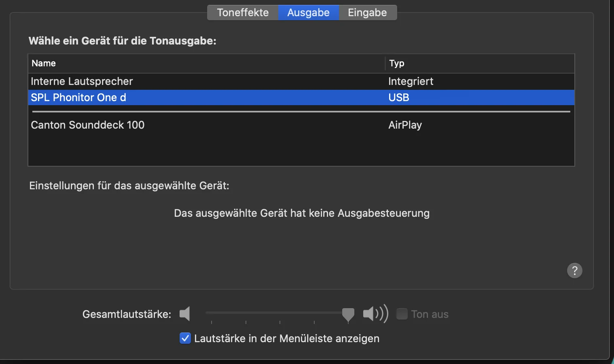Image resolution: width=614 pixels, height=364 pixels.
Task: Choose SPL Phonitor One d device
Action: [x=301, y=97]
